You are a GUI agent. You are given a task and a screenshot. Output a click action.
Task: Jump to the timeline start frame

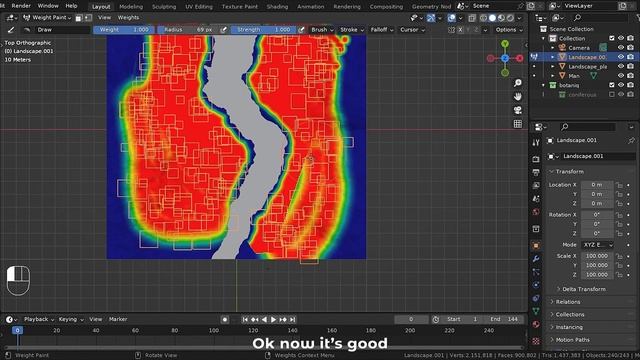click(x=245, y=320)
